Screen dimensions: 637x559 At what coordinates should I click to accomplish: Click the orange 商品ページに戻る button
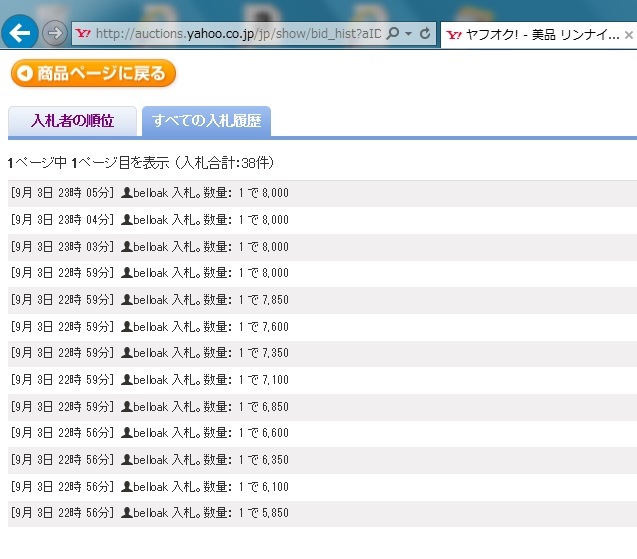click(x=94, y=73)
